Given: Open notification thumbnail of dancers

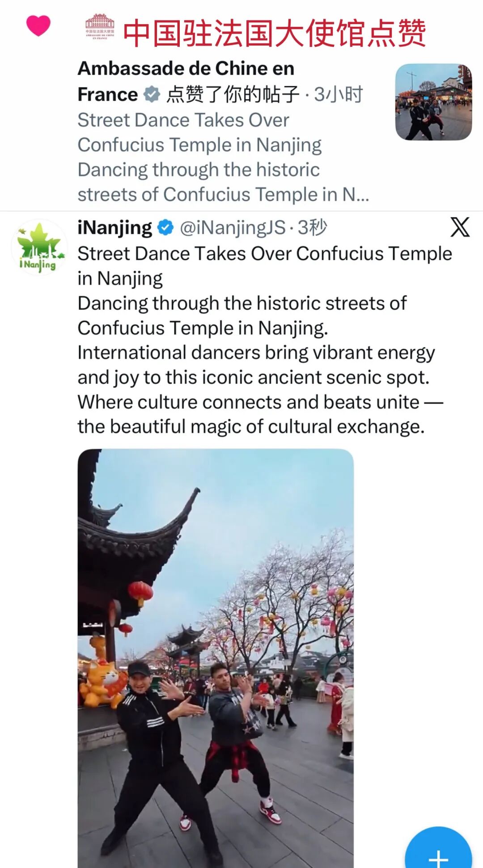Looking at the screenshot, I should click(x=433, y=102).
